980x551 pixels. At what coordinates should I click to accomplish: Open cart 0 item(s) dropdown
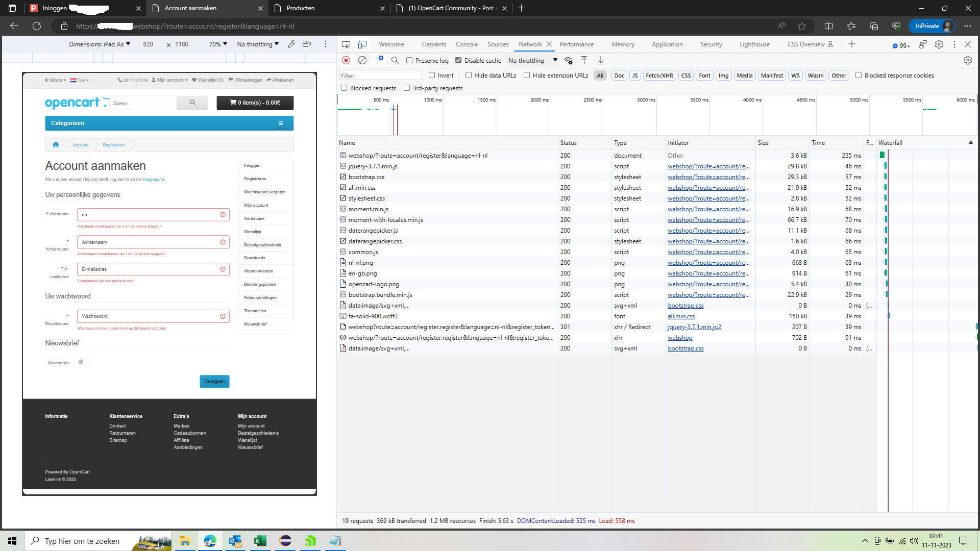(x=255, y=103)
